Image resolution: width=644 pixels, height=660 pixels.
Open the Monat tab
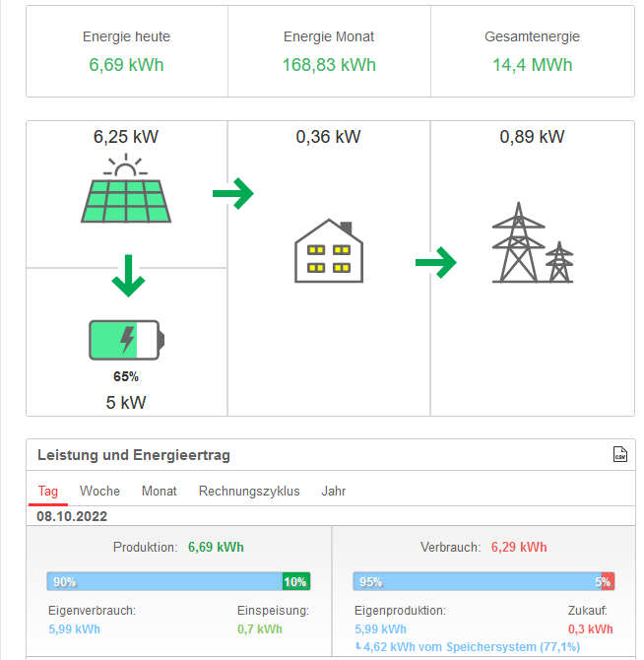click(x=160, y=491)
